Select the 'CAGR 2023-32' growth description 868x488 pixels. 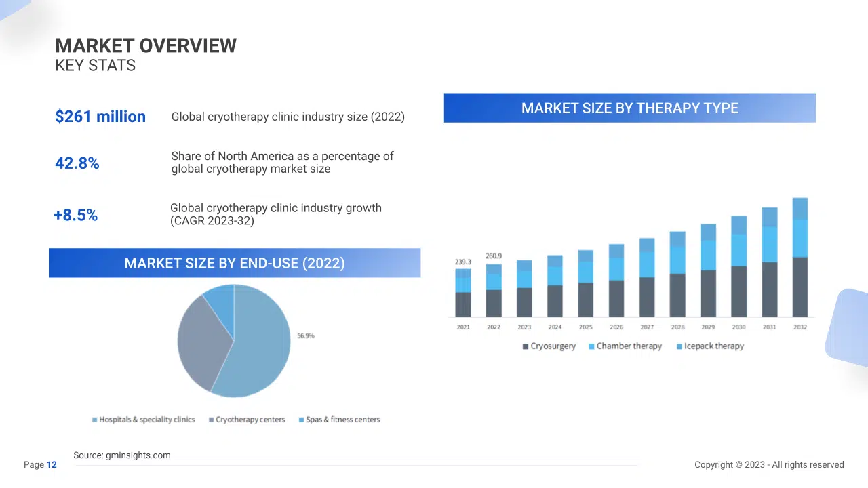tap(275, 214)
